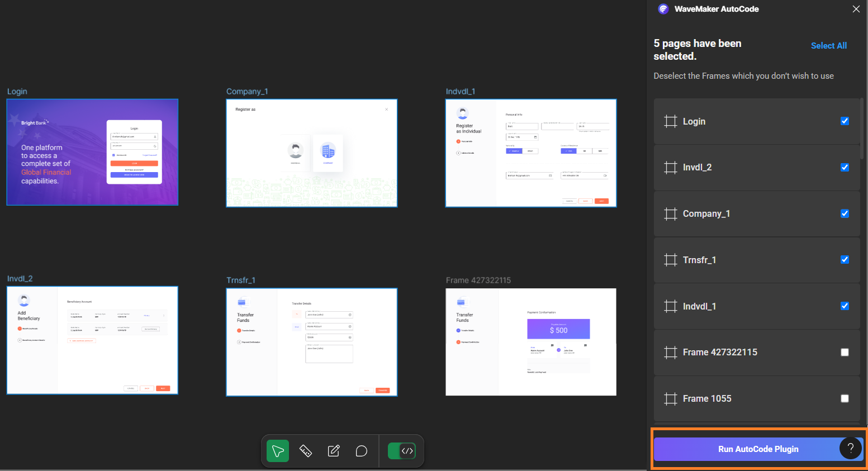Click the Dev Mode code icon

tap(406, 450)
